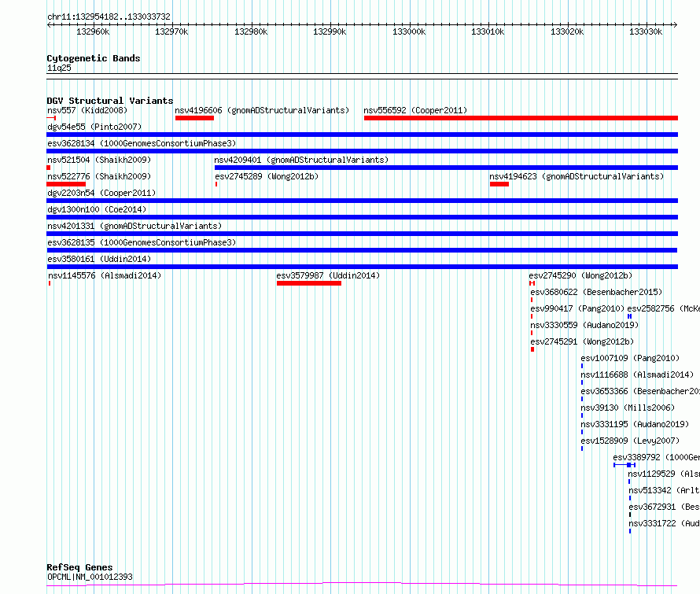Viewport: 700px width, 594px height.
Task: Open esv3580161 (Uddin2014) variant label
Action: pyautogui.click(x=99, y=259)
